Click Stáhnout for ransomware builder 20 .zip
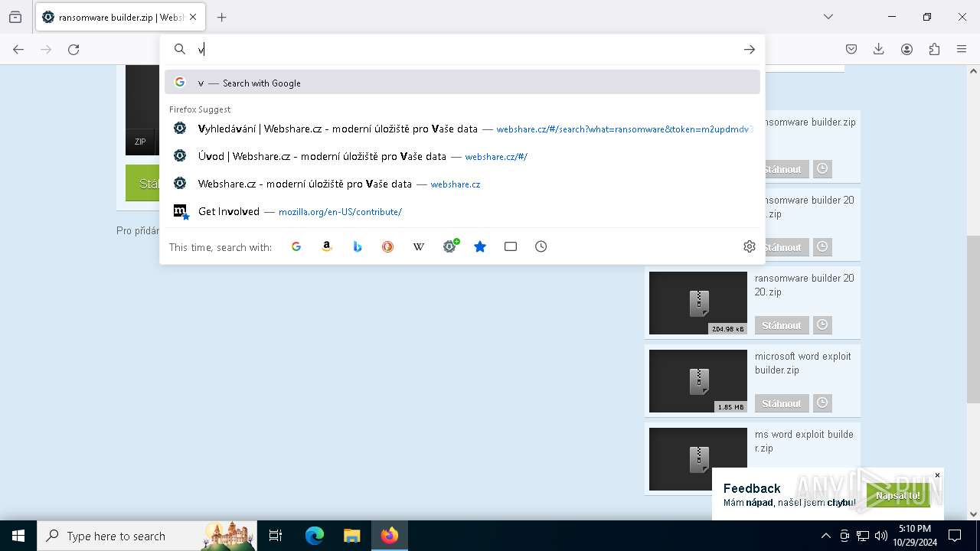Screen dimensions: 980x551 [786, 247]
